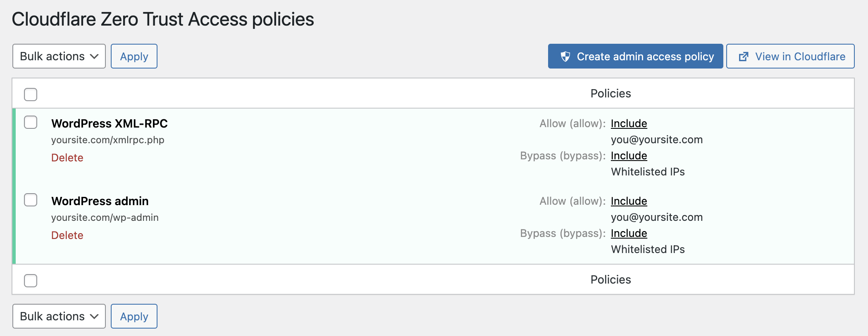This screenshot has width=868, height=336.
Task: Click the bottom Apply button
Action: pos(134,316)
